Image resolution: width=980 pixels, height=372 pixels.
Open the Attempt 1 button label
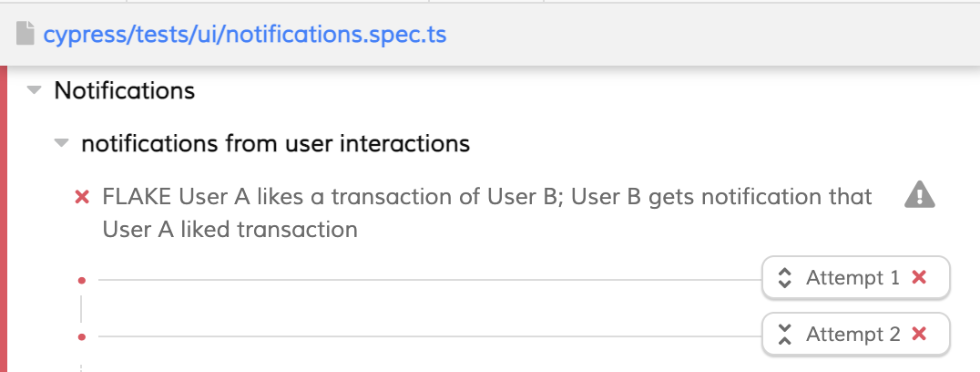852,277
